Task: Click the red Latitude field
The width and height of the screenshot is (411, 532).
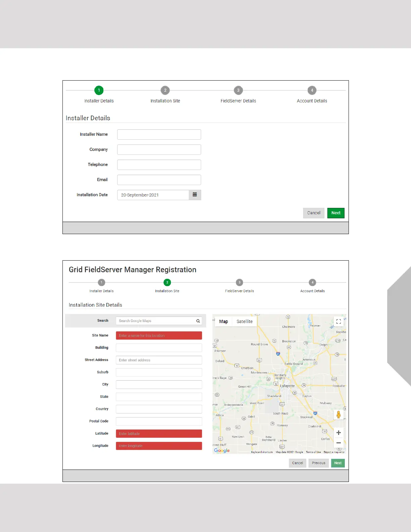Action: point(159,434)
